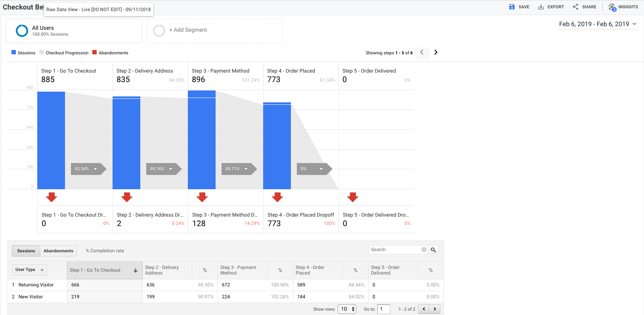
Task: Click Step 2 red abandonment arrow
Action: pos(127,197)
